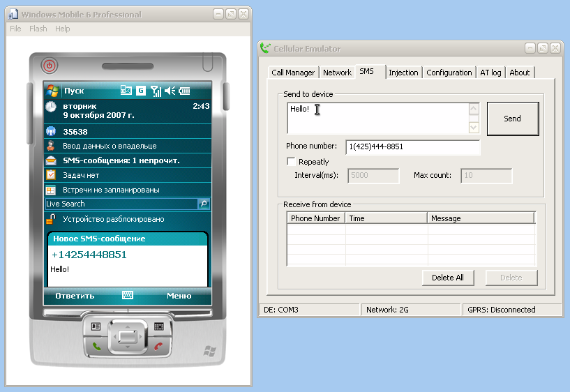The width and height of the screenshot is (570, 392).
Task: Tap sender number +14254448851
Action: [89, 255]
